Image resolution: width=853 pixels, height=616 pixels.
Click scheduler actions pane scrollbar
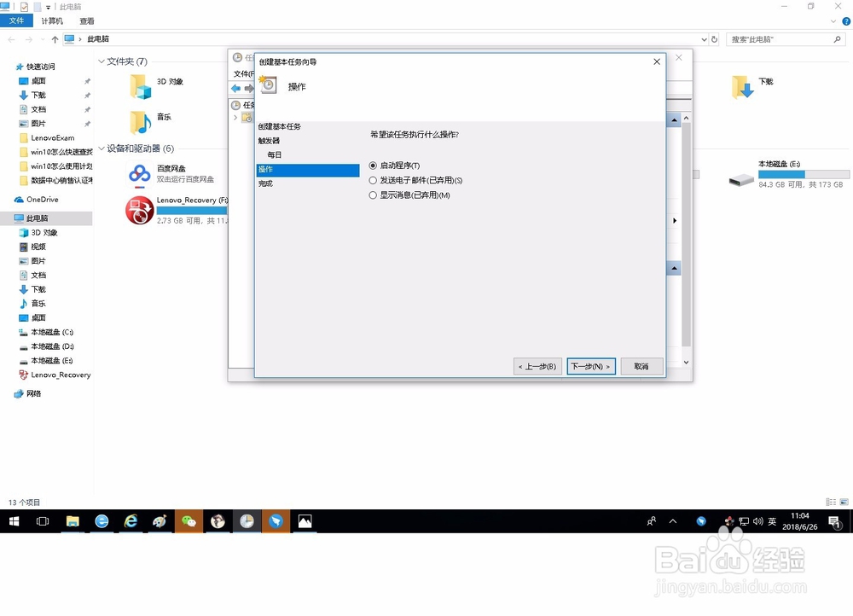coord(686,234)
